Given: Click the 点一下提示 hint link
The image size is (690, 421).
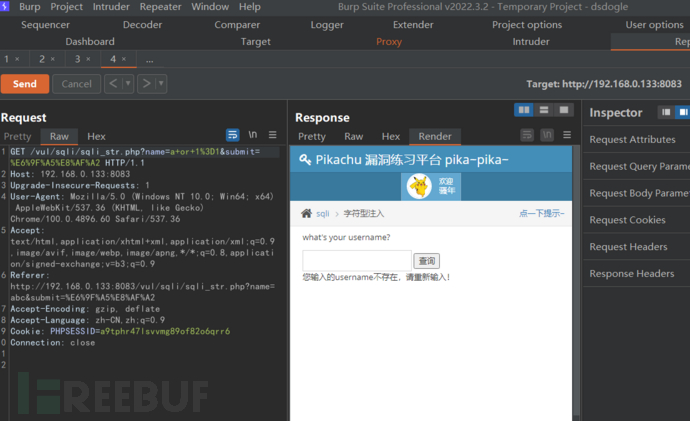Looking at the screenshot, I should coord(541,213).
